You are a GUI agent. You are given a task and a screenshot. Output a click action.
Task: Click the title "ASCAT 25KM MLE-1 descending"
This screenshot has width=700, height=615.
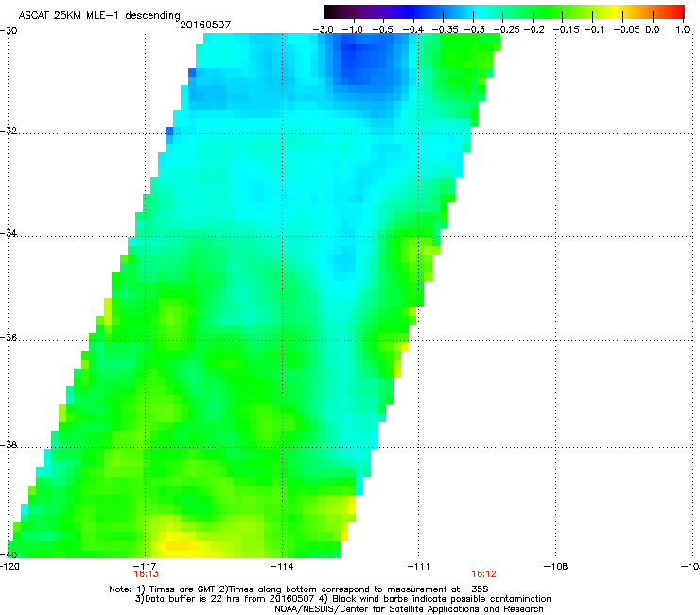click(x=99, y=15)
